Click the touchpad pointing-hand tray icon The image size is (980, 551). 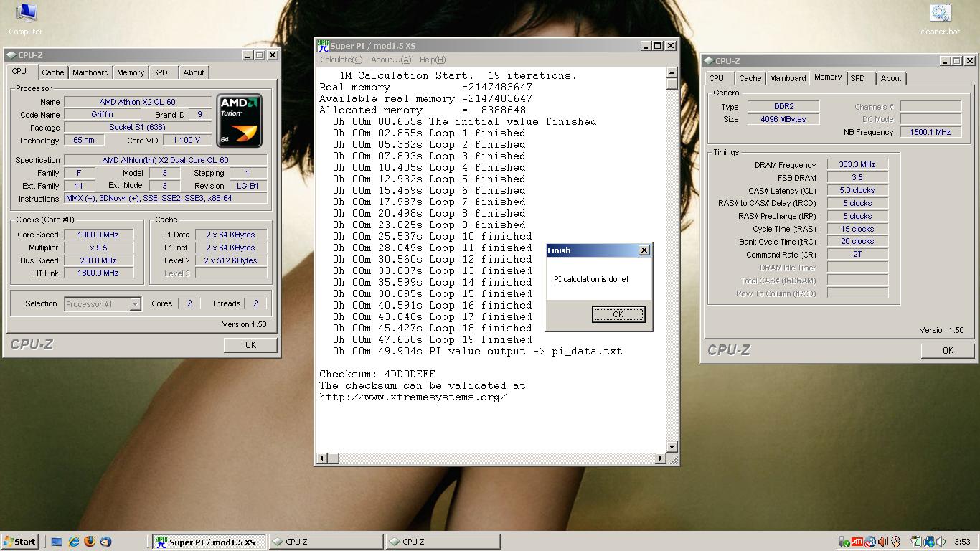coord(896,542)
